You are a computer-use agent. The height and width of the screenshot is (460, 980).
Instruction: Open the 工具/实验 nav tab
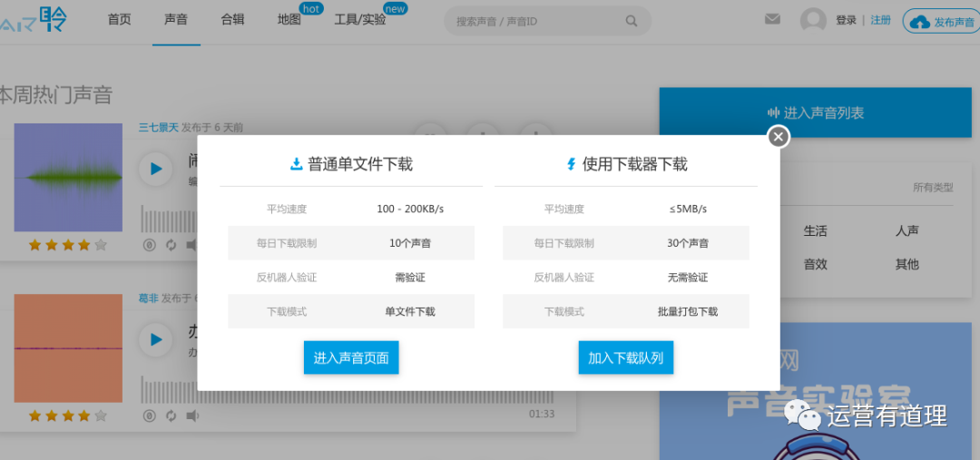point(360,19)
